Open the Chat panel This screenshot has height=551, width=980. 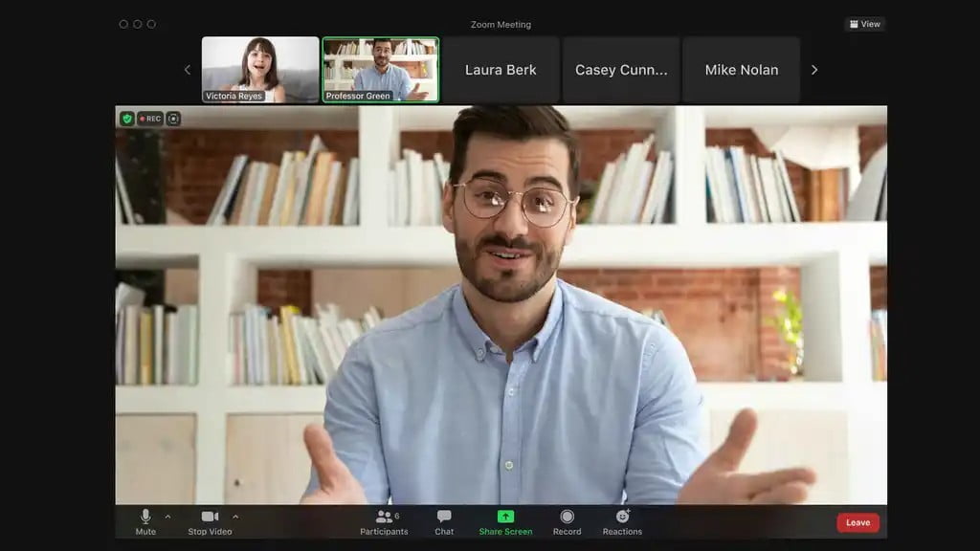tap(444, 521)
